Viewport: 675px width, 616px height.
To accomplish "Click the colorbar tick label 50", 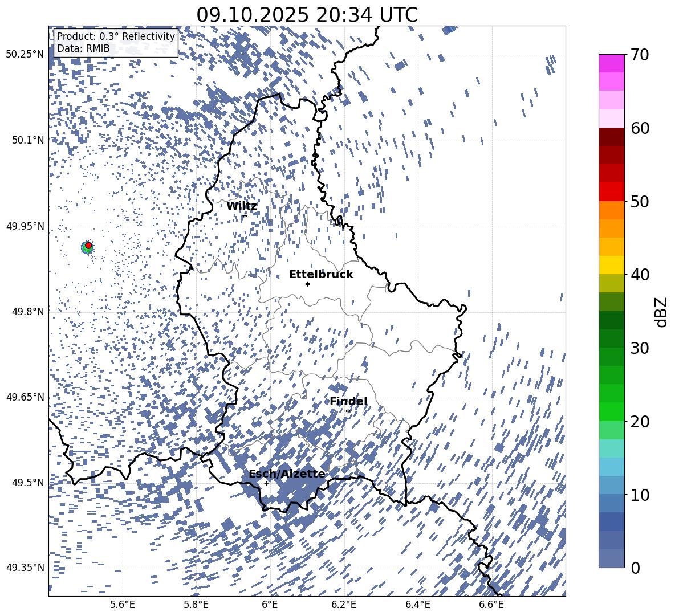I will click(640, 201).
